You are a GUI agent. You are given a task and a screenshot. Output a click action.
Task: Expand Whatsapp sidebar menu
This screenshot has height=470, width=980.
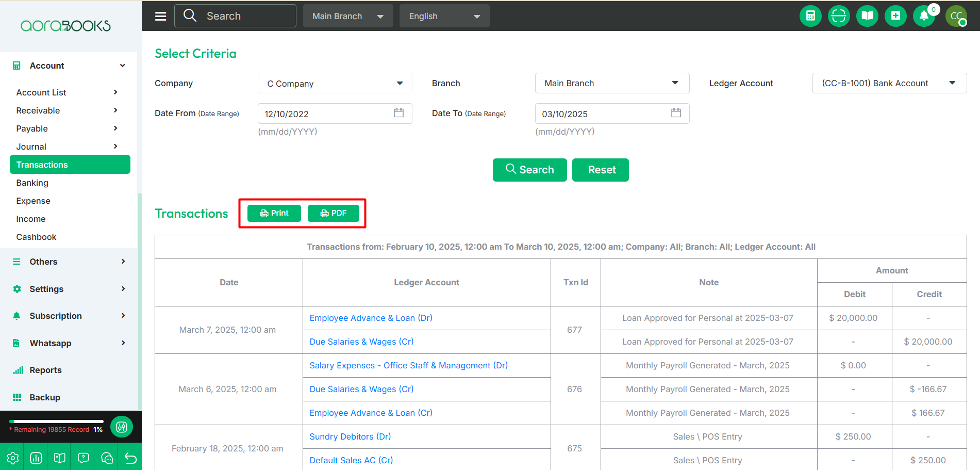69,343
